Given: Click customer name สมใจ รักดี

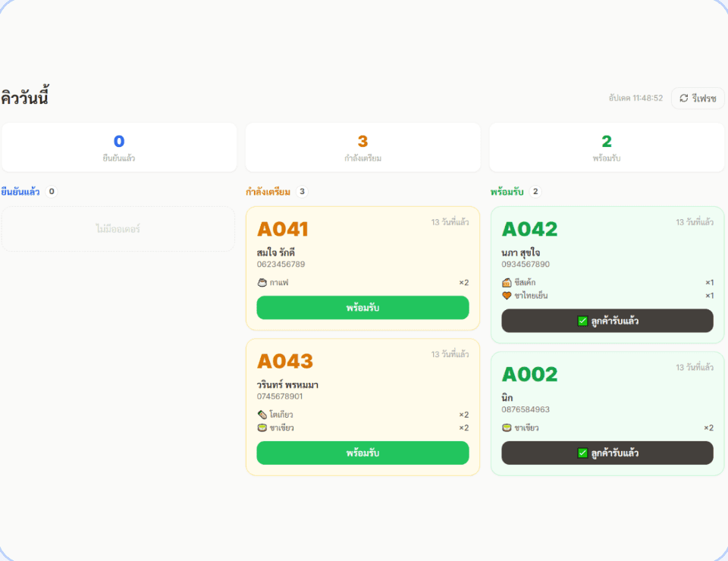Looking at the screenshot, I should pos(276,252).
